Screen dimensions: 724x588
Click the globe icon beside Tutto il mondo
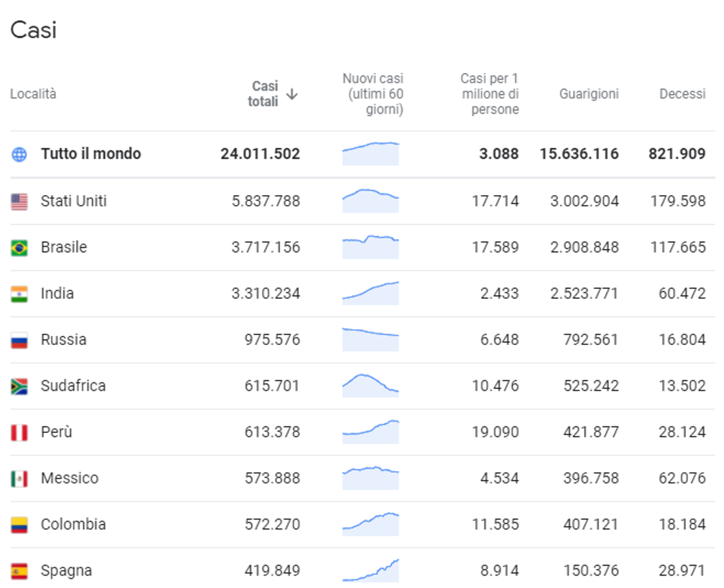(19, 154)
